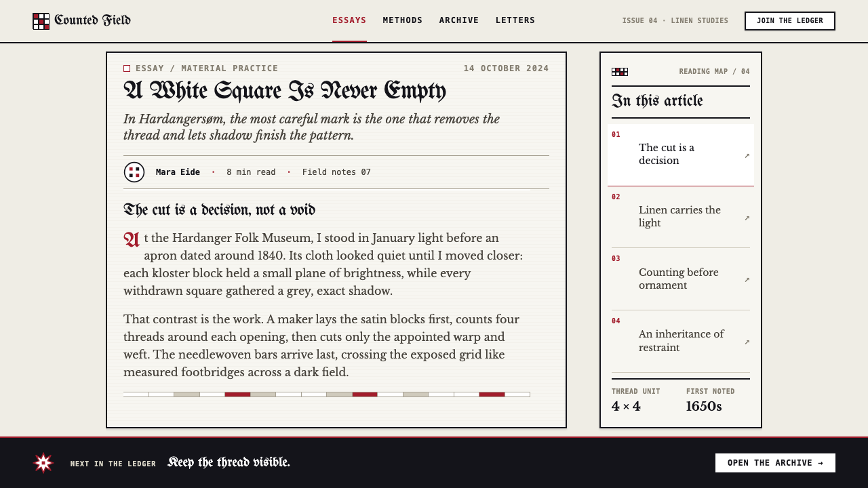Click the Counted Field grid logo icon
The image size is (868, 488).
(41, 21)
